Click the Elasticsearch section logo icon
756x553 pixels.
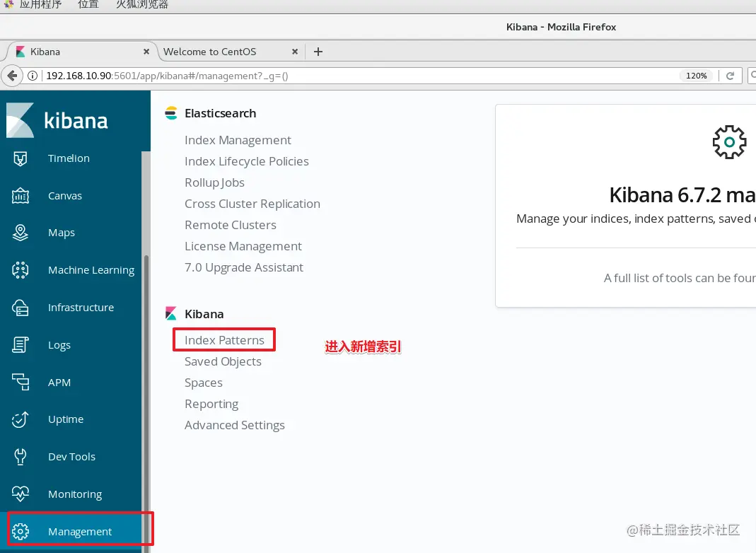(171, 113)
